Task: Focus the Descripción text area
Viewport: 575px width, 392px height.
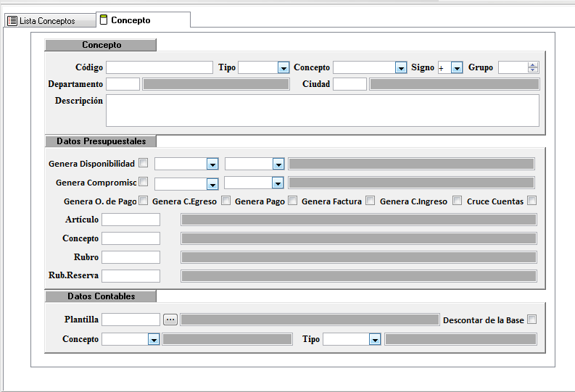Action: pos(322,110)
